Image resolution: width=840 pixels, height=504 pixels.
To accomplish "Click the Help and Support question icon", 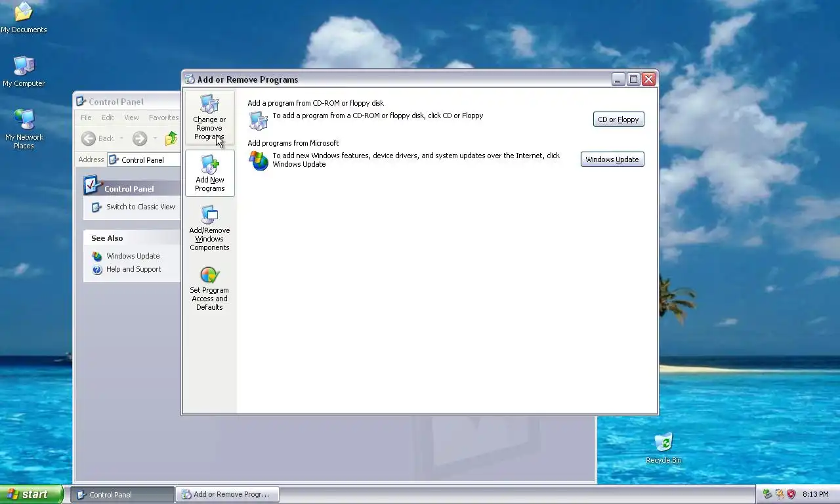I will 97,270.
